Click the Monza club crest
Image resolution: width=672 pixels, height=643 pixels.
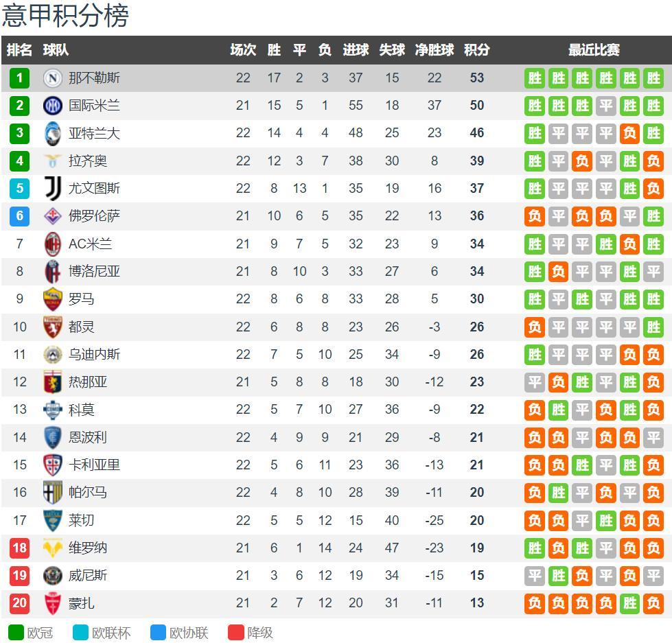pos(53,603)
